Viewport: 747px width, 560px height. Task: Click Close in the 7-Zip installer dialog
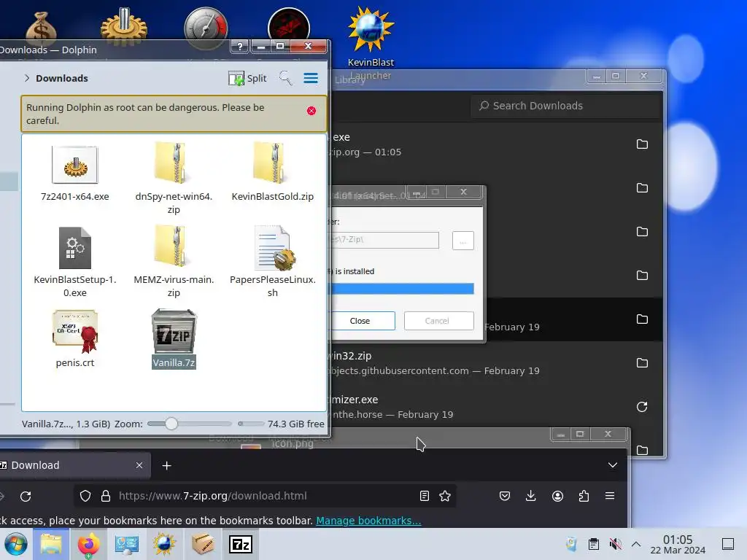362,321
